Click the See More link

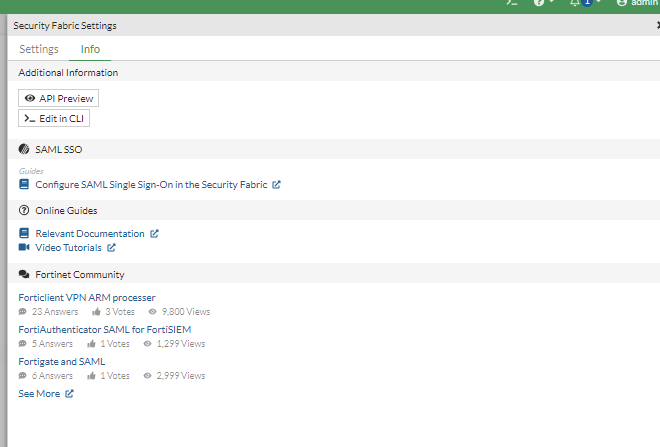(39, 394)
